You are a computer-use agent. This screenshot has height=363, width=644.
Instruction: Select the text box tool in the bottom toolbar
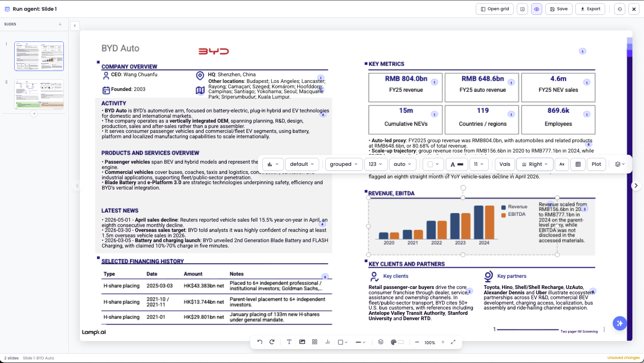click(x=289, y=342)
